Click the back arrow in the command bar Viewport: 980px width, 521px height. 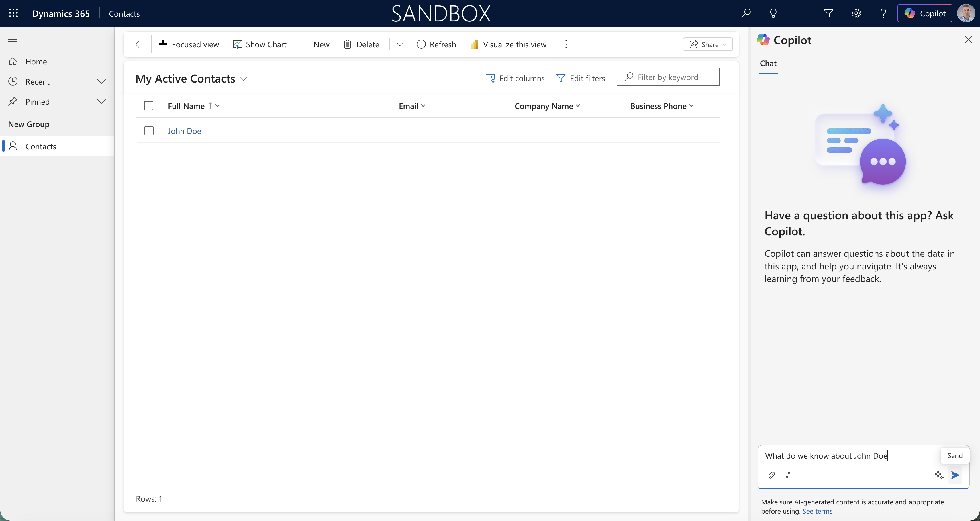(139, 44)
